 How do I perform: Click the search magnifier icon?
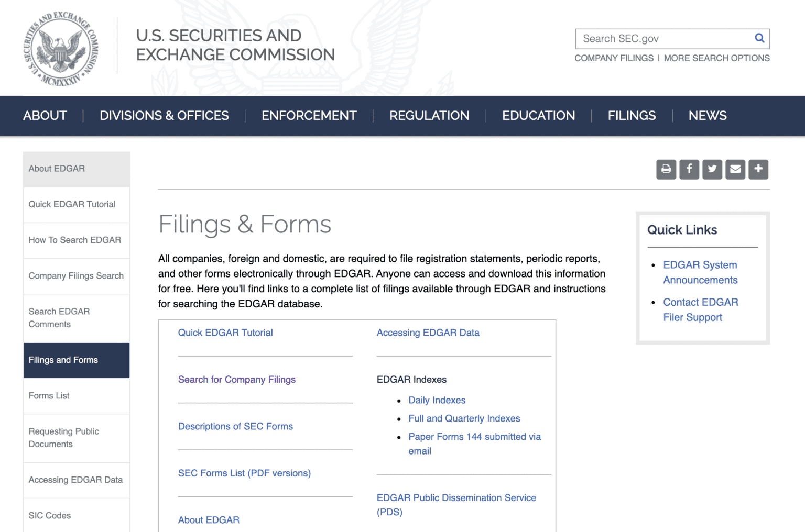(759, 38)
